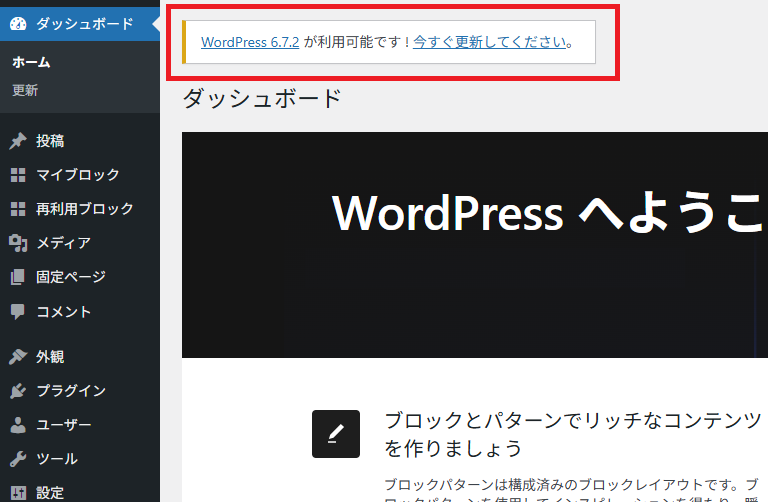This screenshot has width=768, height=502.
Task: Open 更新 in the dashboard submenu
Action: pyautogui.click(x=25, y=90)
